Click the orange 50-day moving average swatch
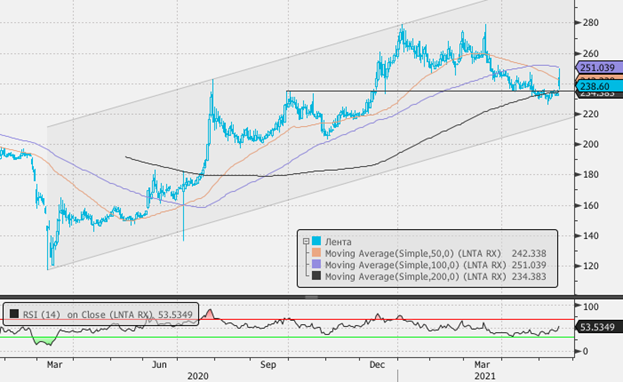623x382 pixels. [316, 253]
